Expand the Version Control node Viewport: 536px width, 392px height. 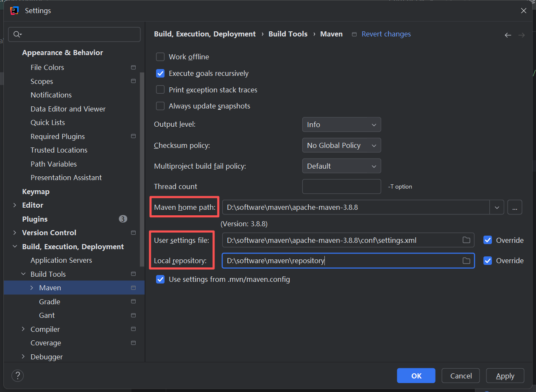click(15, 233)
